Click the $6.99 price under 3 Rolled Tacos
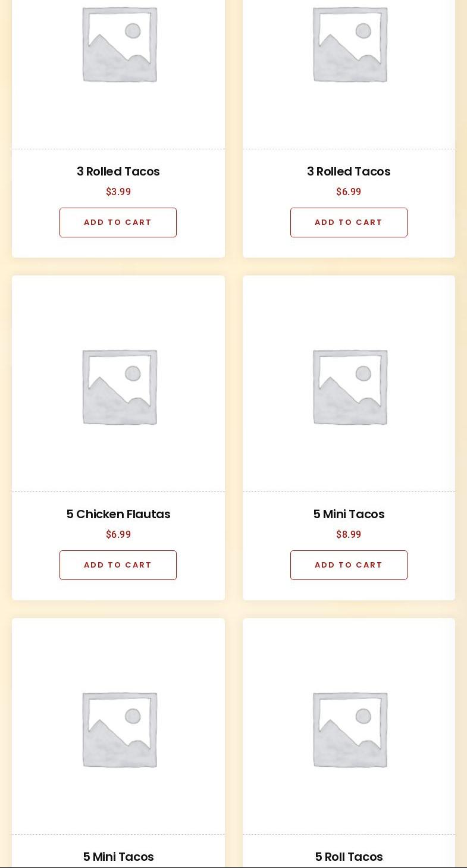 (349, 192)
